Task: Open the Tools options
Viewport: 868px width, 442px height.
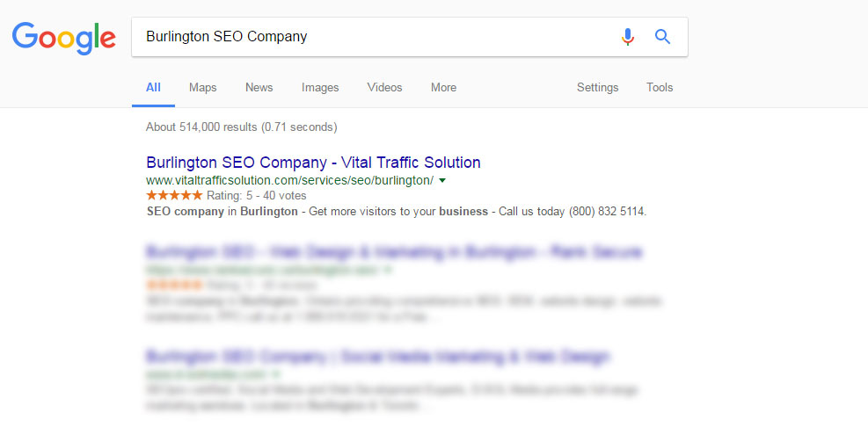Action: pyautogui.click(x=660, y=87)
